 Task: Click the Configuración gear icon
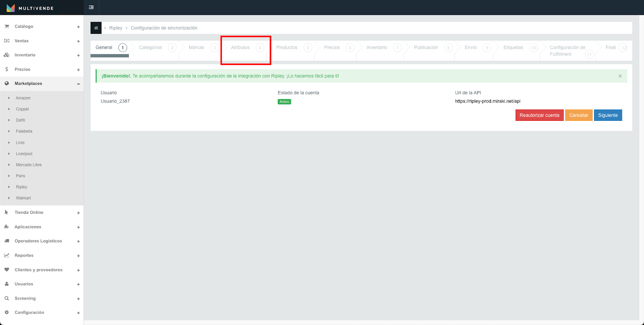click(x=6, y=313)
